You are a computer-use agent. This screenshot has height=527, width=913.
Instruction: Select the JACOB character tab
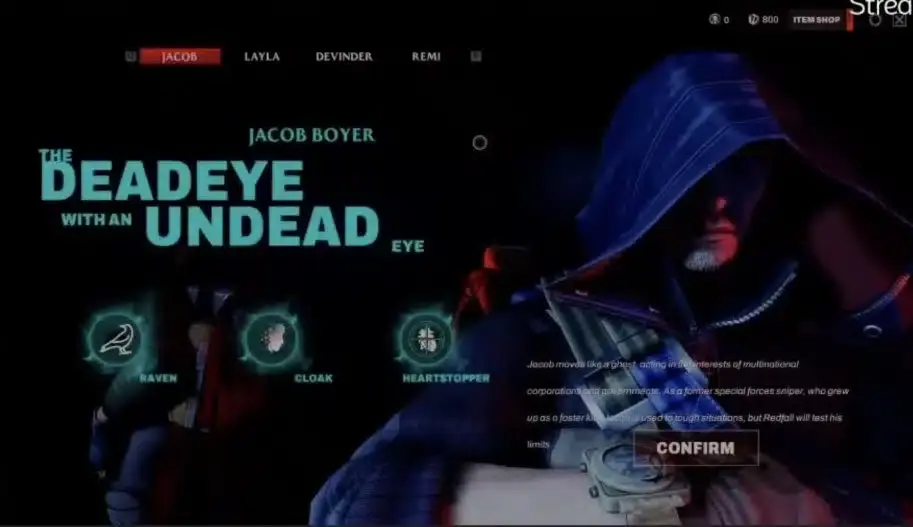(180, 56)
